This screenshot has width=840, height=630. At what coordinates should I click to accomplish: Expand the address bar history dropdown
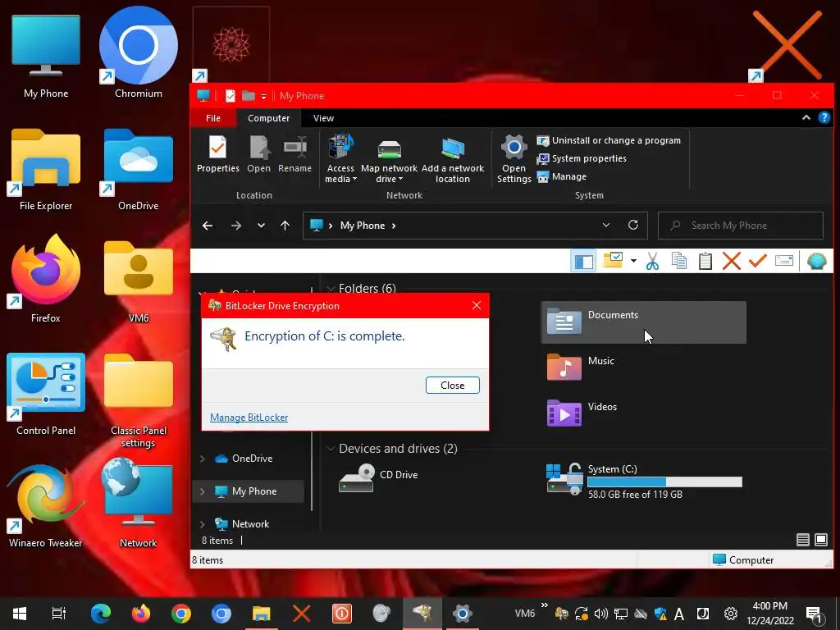[606, 225]
